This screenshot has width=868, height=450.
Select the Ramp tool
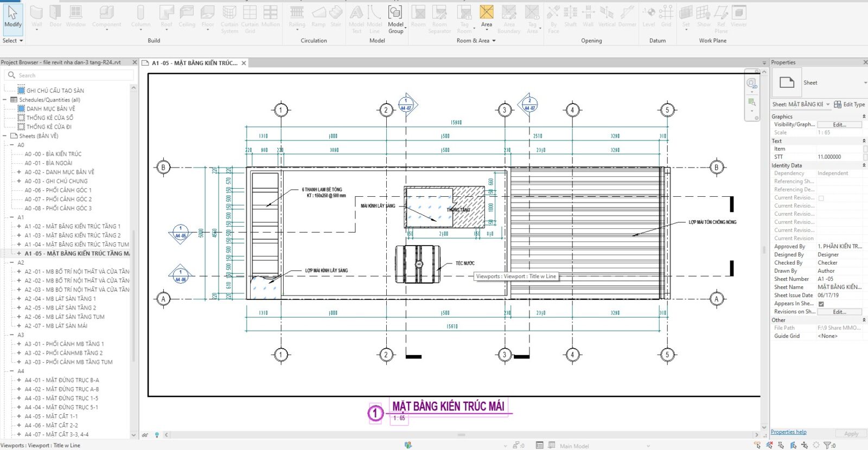(318, 16)
